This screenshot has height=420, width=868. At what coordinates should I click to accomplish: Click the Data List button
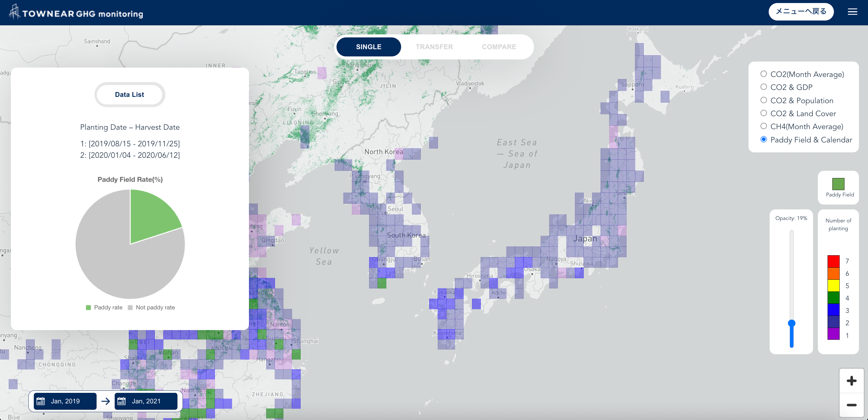coord(129,94)
